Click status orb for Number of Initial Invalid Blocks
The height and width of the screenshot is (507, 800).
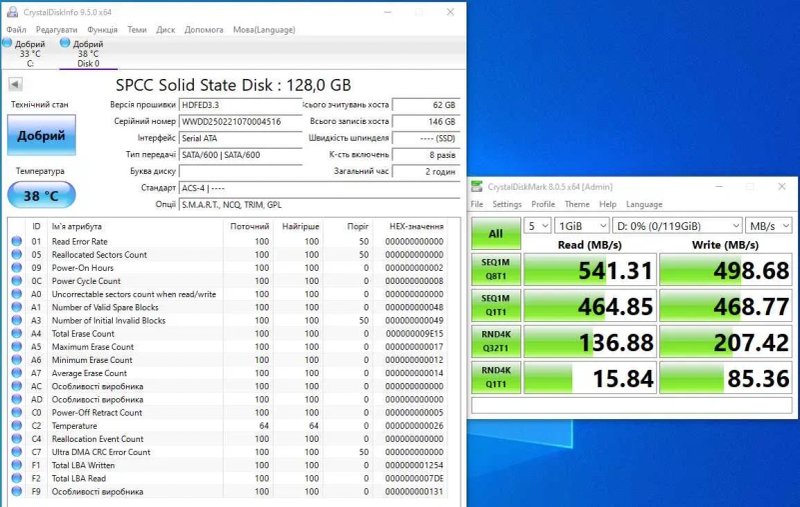click(16, 320)
